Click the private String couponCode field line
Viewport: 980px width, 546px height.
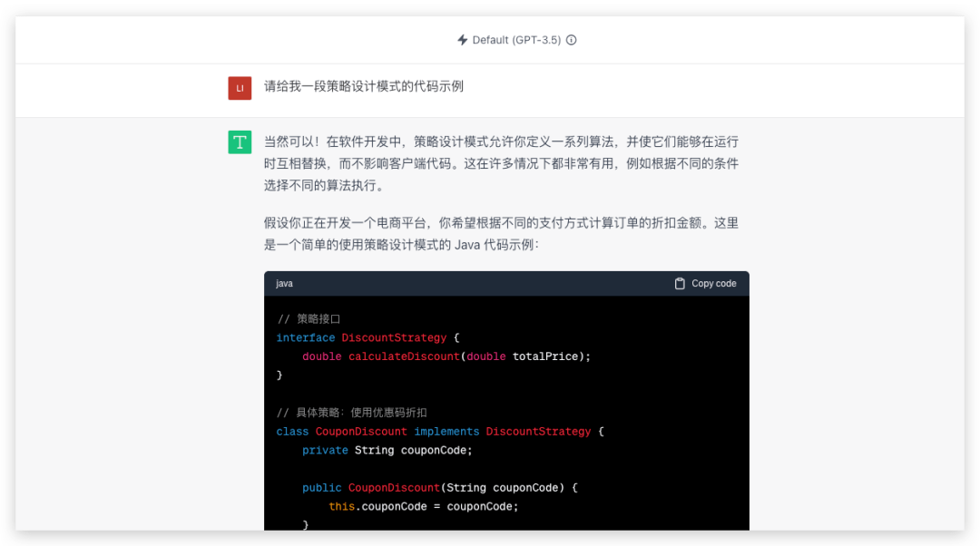click(387, 450)
